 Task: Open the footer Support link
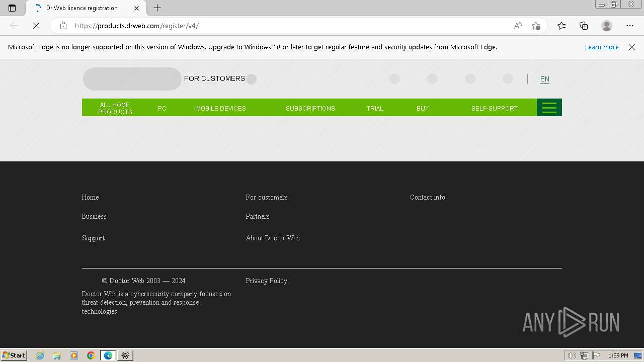point(93,238)
